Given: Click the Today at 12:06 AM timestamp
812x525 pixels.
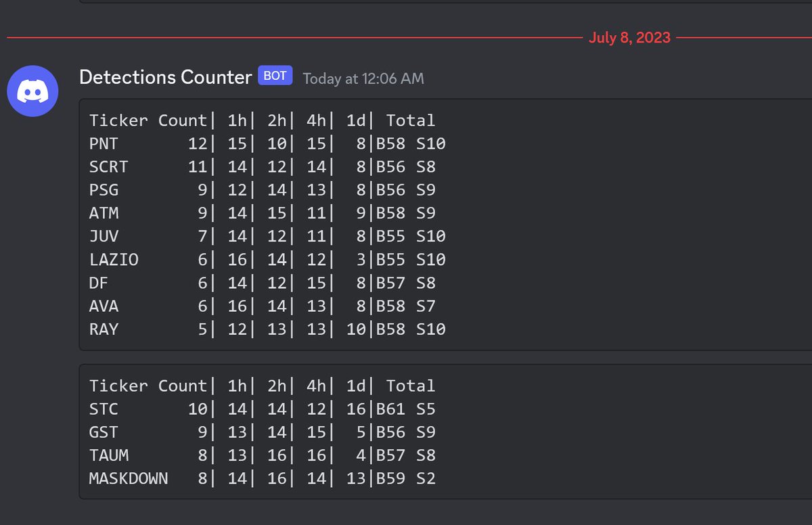Looking at the screenshot, I should click(363, 78).
